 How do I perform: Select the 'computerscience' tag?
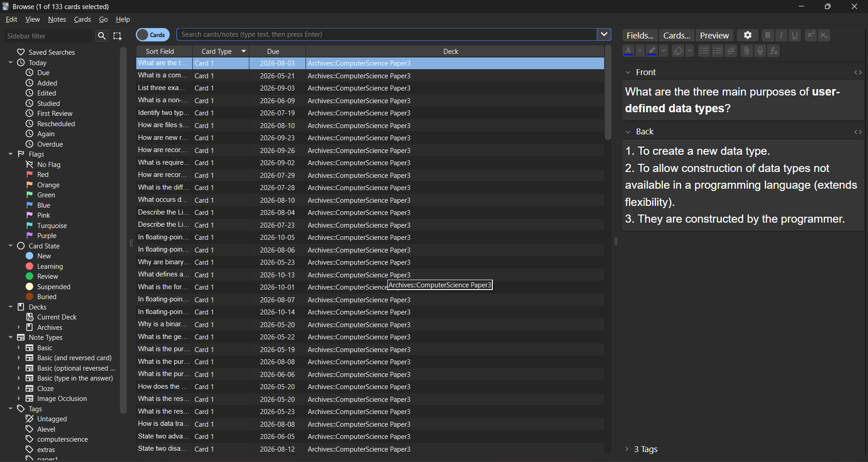(x=57, y=439)
